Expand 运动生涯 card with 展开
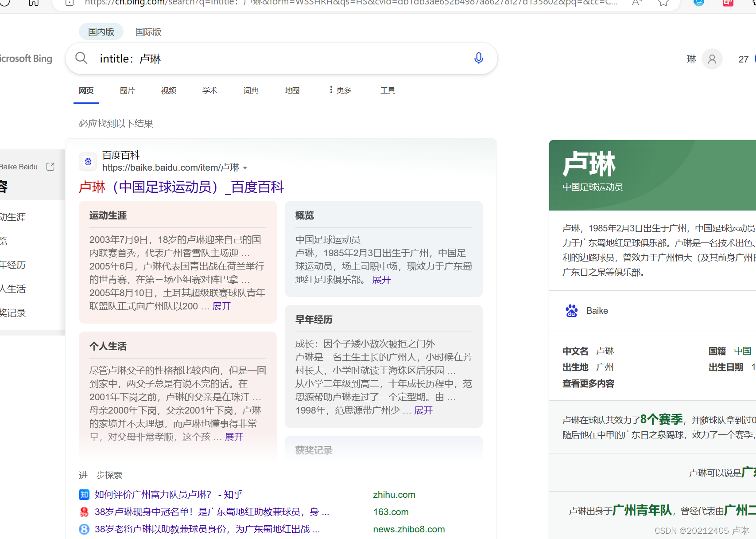 click(x=222, y=306)
